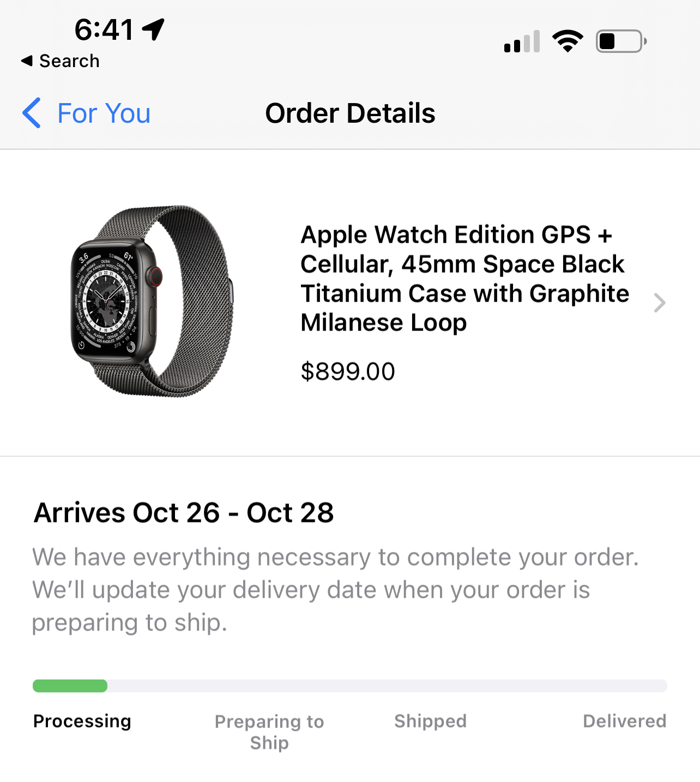Tap the 6:41 clock in status bar

tap(104, 29)
